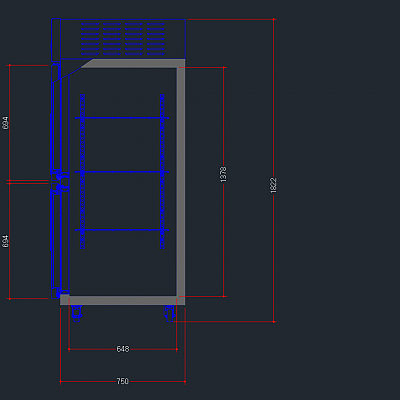Select the right perforated shelf upright
The image size is (400, 400).
pos(162,171)
